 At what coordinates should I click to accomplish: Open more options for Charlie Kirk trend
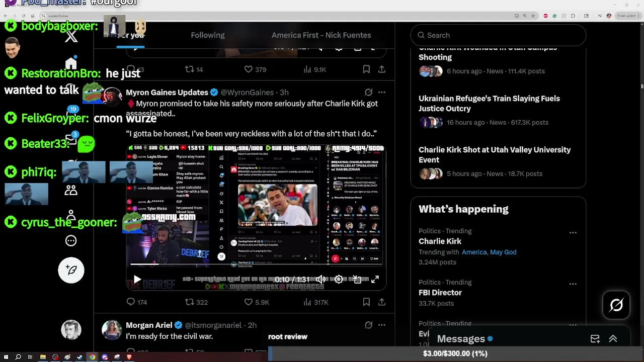[573, 233]
